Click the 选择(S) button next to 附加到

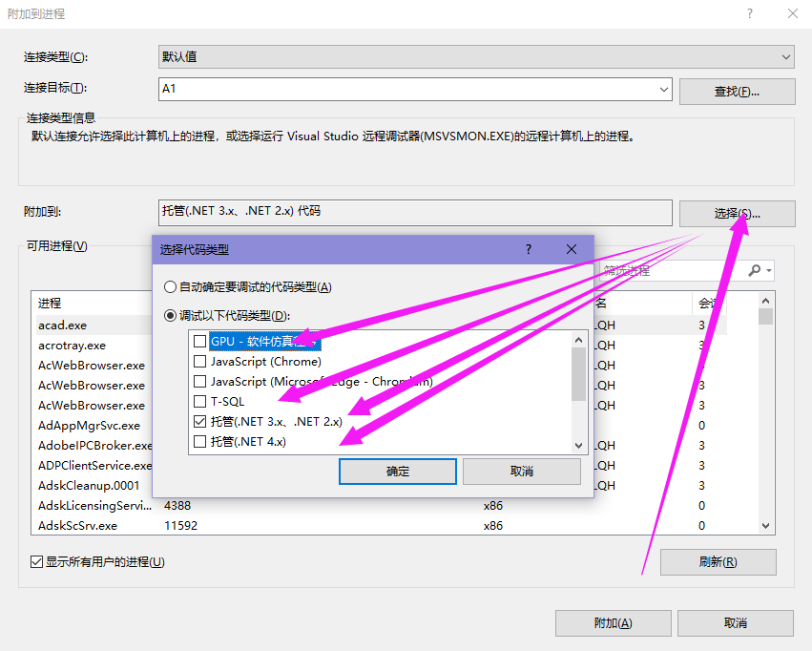pyautogui.click(x=736, y=213)
